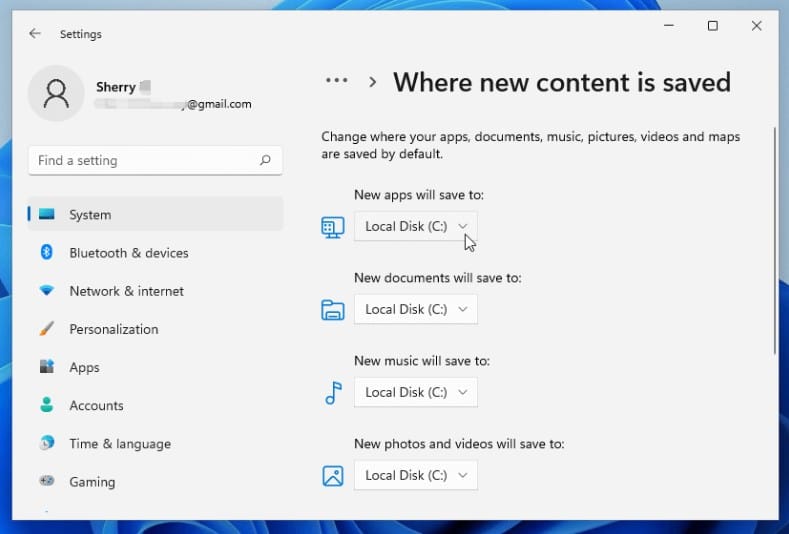The width and height of the screenshot is (789, 534).
Task: Click the Bluetooth & devices icon
Action: 46,253
